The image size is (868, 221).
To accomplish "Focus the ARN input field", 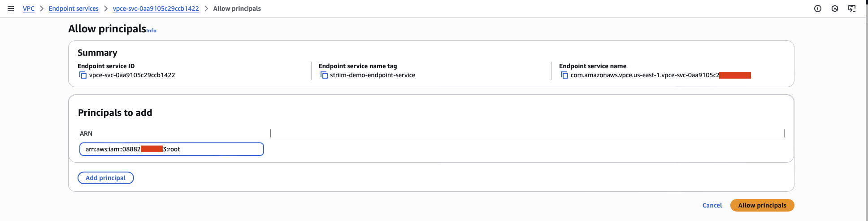I will pos(171,149).
